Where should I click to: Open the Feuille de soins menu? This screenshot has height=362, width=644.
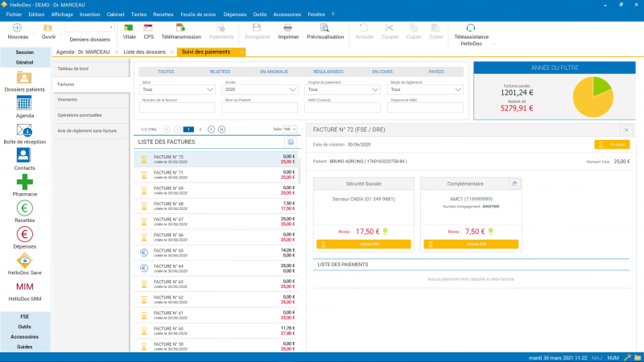click(x=196, y=14)
